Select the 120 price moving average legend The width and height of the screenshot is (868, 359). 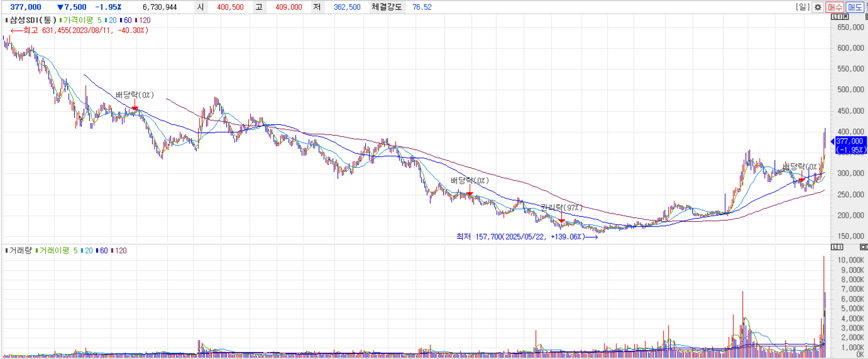[144, 20]
